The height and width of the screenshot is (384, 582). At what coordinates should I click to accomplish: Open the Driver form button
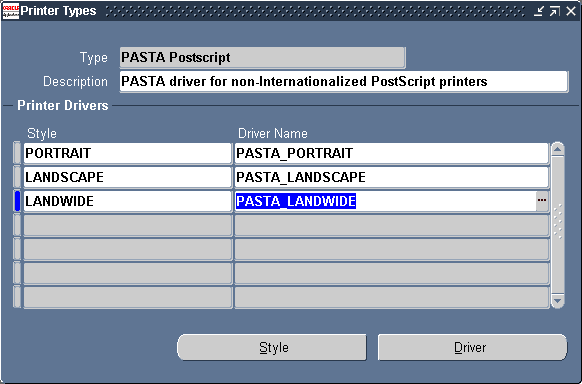pos(473,347)
